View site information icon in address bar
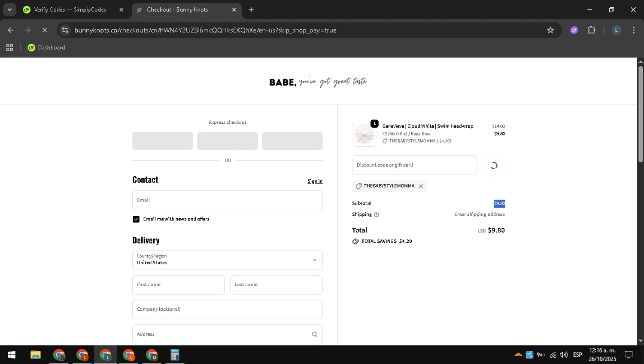This screenshot has height=364, width=644. pos(65,30)
